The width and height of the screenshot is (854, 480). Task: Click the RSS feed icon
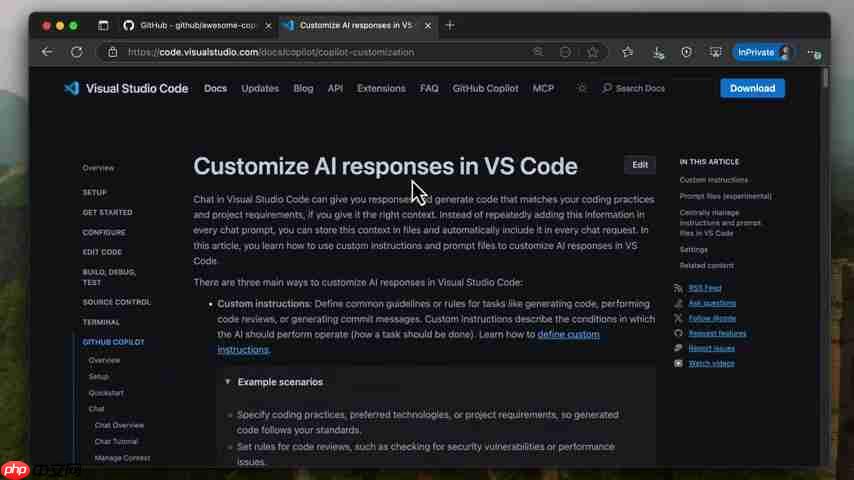pyautogui.click(x=678, y=288)
